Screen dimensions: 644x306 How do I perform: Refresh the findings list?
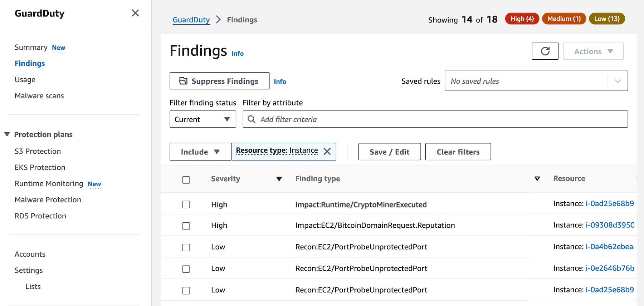click(545, 51)
